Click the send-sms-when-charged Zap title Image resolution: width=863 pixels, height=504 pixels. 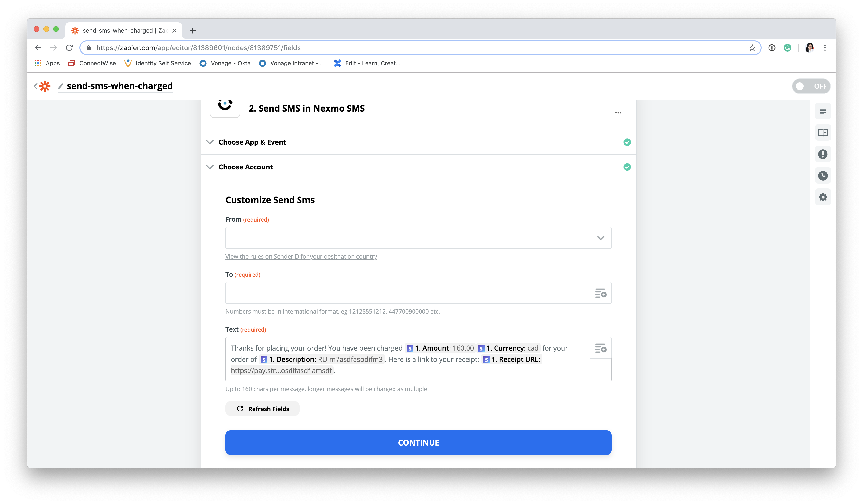[120, 86]
